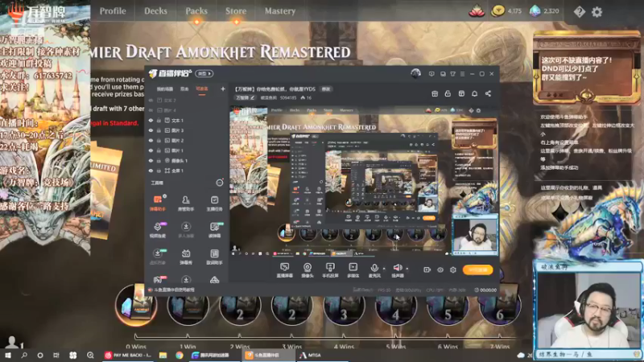
Task: Click the orange start streaming button
Action: (x=477, y=269)
